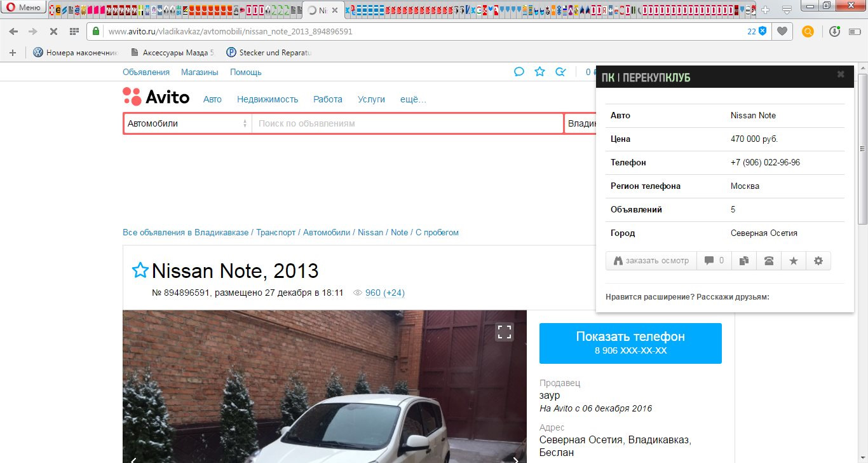Expand the ещё… categories menu
The image size is (868, 463).
[413, 99]
